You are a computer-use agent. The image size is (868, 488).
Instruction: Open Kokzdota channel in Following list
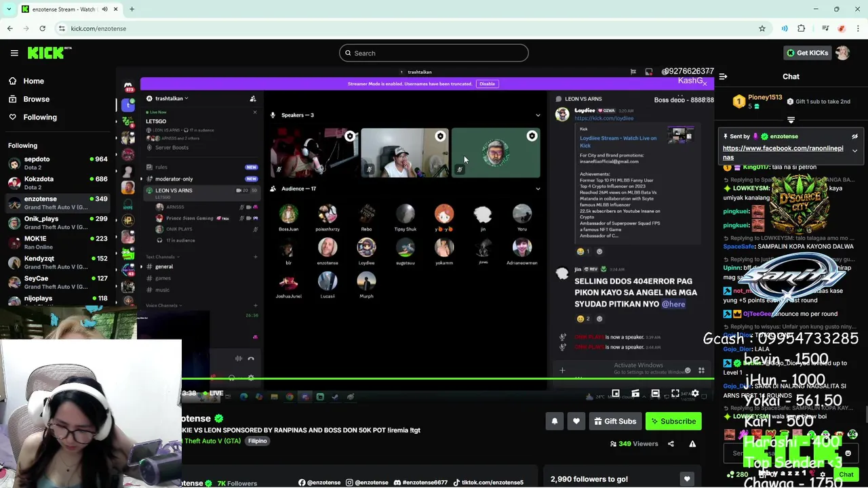58,183
